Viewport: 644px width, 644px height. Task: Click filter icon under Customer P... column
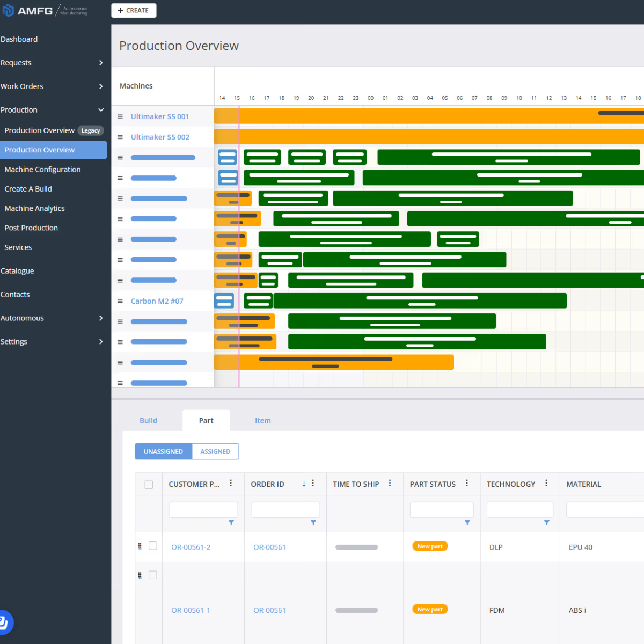[231, 523]
